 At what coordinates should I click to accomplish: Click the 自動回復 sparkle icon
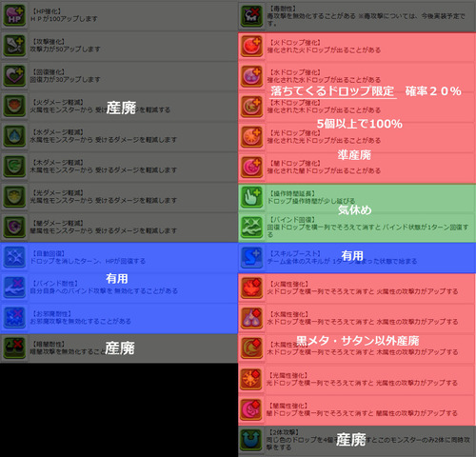pos(14,257)
